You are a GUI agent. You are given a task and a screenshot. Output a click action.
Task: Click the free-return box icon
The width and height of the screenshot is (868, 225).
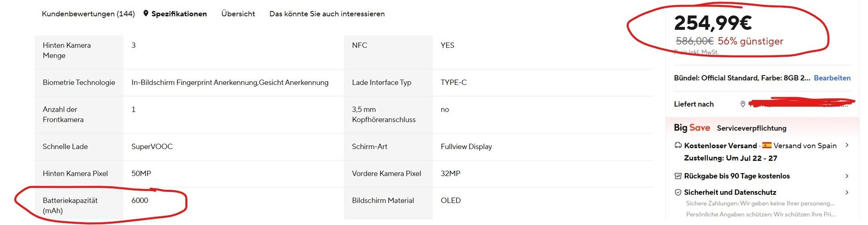678,176
